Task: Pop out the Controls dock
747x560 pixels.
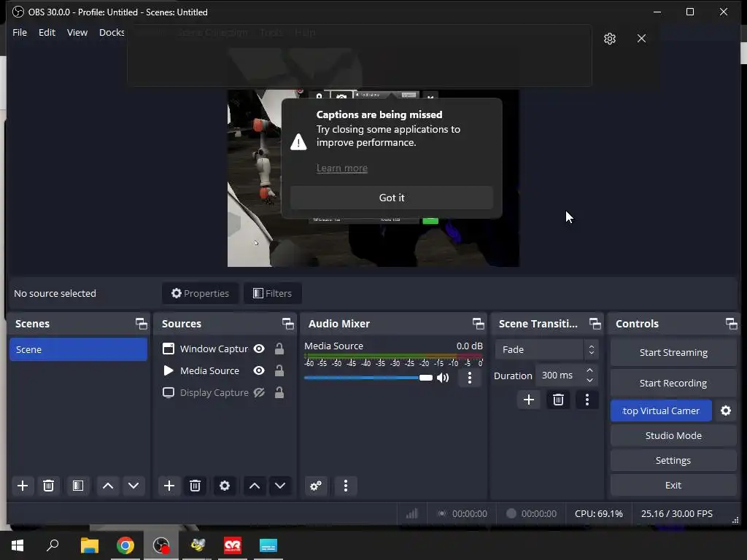Action: [731, 324]
